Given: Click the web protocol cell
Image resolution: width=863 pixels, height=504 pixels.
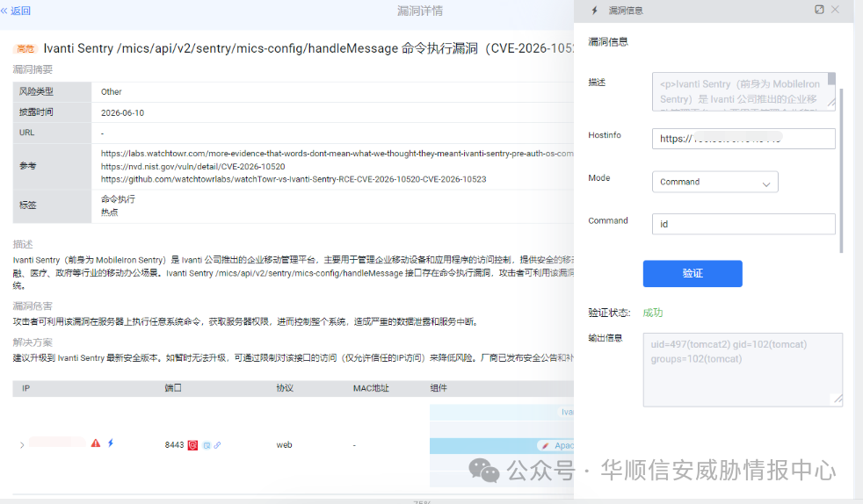Looking at the screenshot, I should pos(284,444).
